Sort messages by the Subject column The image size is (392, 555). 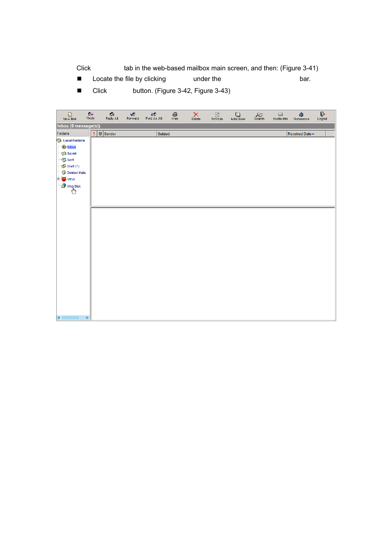(x=221, y=134)
